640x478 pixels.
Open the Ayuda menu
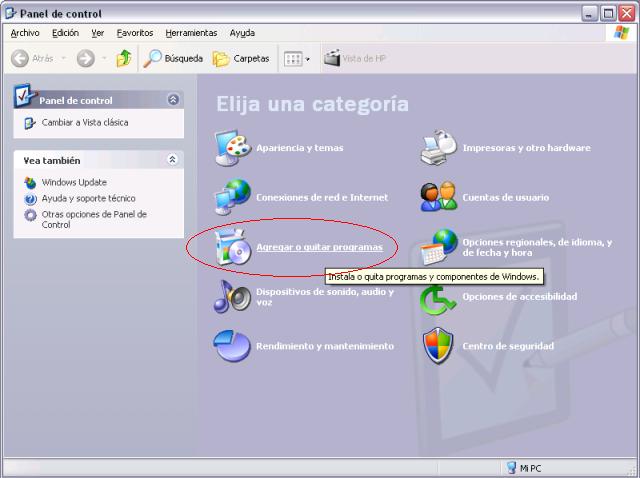pos(242,33)
